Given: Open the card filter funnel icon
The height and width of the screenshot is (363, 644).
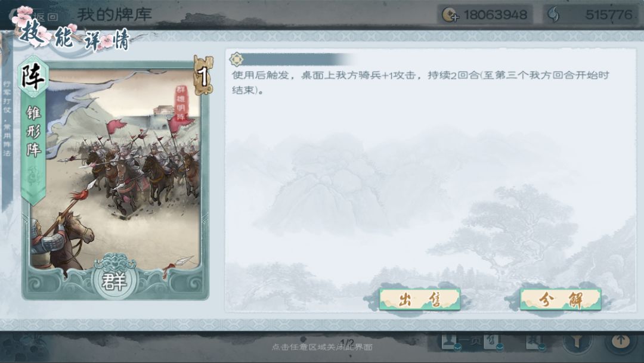Looking at the screenshot, I should (x=577, y=341).
